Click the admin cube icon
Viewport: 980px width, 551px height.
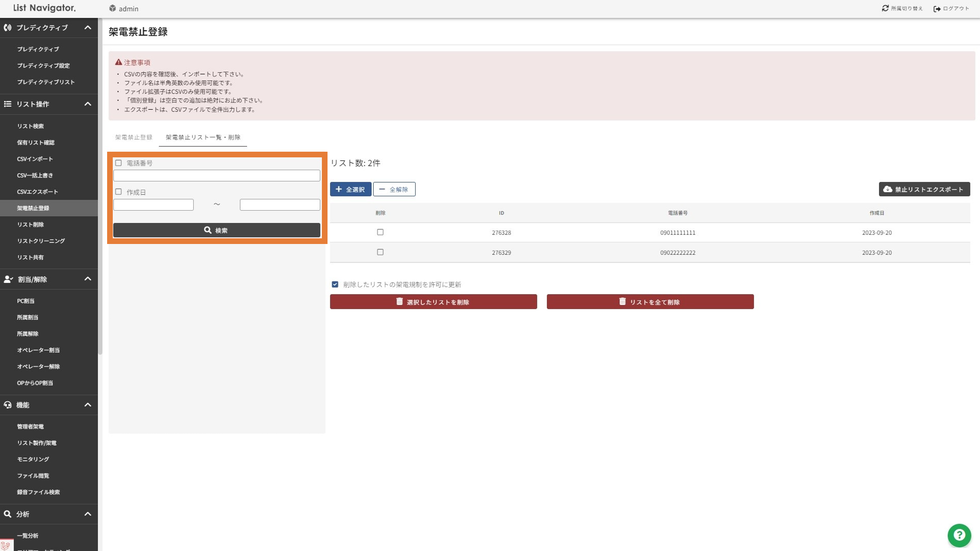[x=112, y=8]
